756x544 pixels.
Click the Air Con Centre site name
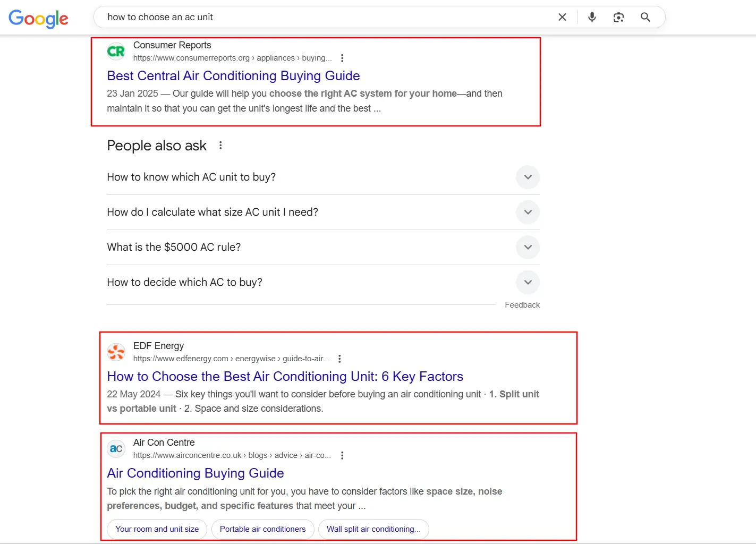[164, 443]
